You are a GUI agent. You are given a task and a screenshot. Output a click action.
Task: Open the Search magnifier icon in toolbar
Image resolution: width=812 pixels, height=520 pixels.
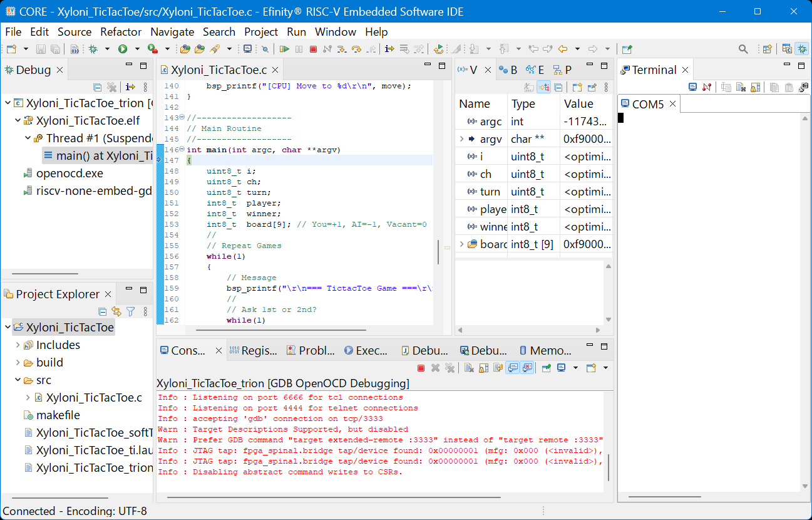click(x=743, y=49)
